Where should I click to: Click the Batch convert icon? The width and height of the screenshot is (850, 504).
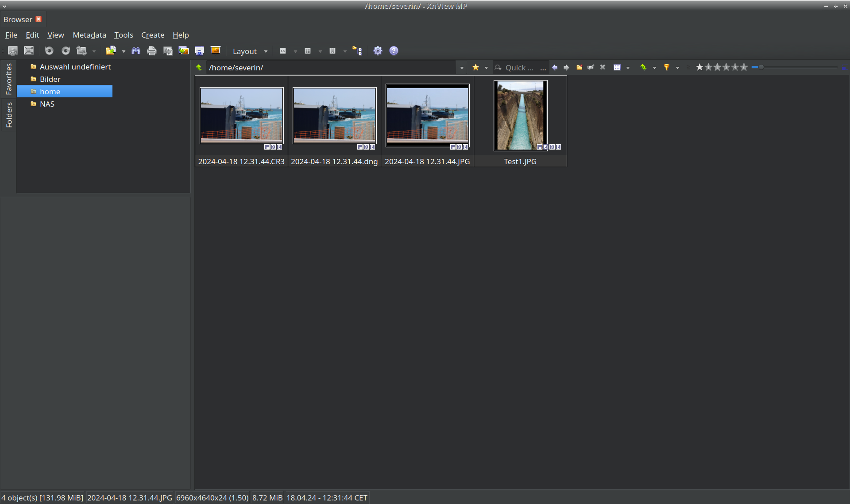coord(184,51)
